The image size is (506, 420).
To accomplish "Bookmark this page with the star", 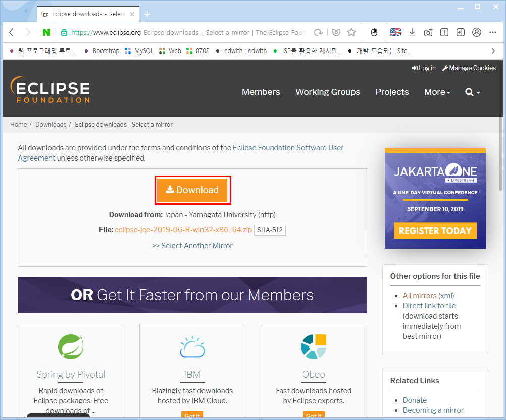I will [x=351, y=32].
